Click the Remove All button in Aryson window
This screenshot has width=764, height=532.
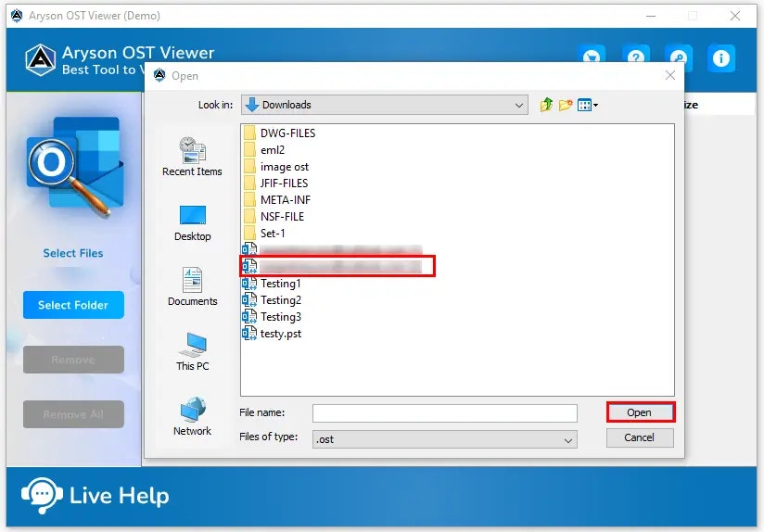tap(73, 414)
